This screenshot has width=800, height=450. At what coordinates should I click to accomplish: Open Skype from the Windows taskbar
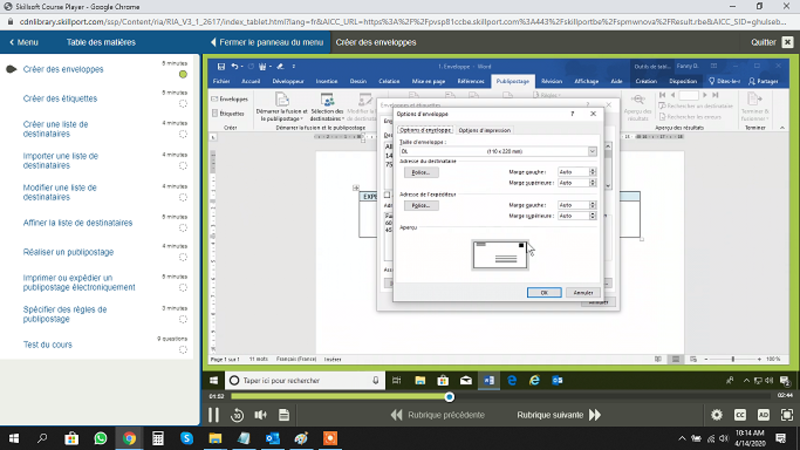coord(187,438)
